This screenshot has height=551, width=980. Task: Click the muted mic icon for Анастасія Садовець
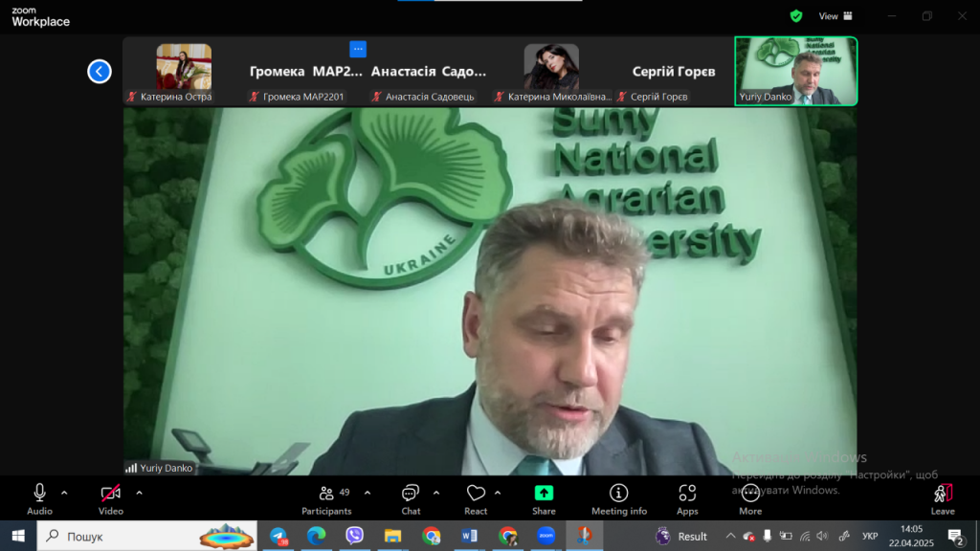[377, 97]
